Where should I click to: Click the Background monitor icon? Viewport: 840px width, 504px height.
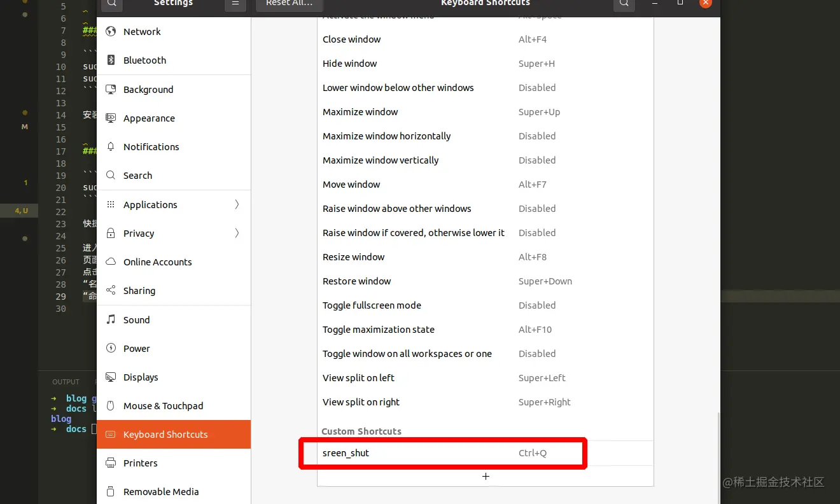[x=111, y=90]
